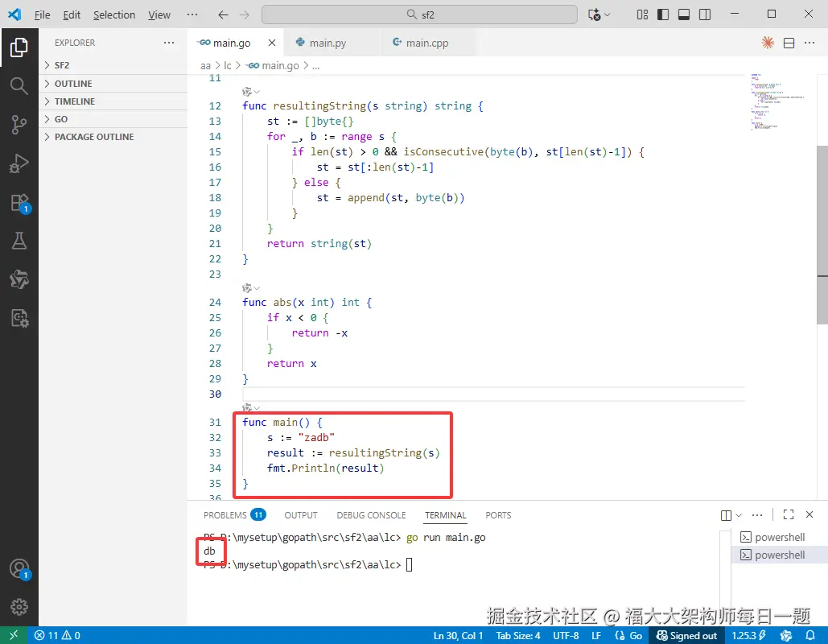The image size is (828, 644).
Task: Open the Edit menu
Action: pyautogui.click(x=72, y=14)
